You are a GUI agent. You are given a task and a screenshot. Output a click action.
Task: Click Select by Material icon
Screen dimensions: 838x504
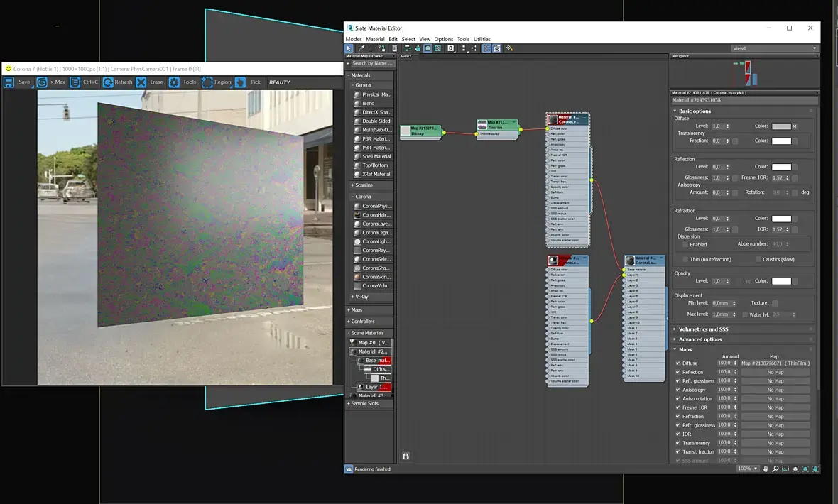[x=509, y=48]
